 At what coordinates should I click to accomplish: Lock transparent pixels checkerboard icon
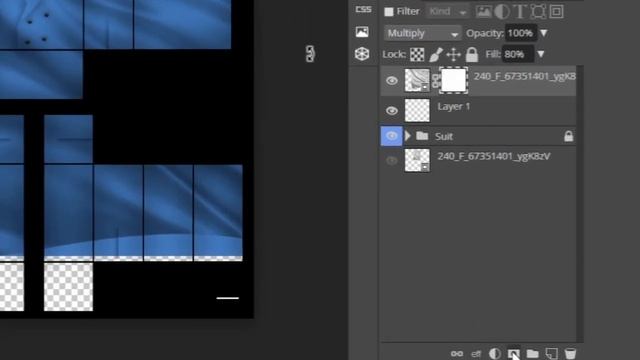click(417, 54)
